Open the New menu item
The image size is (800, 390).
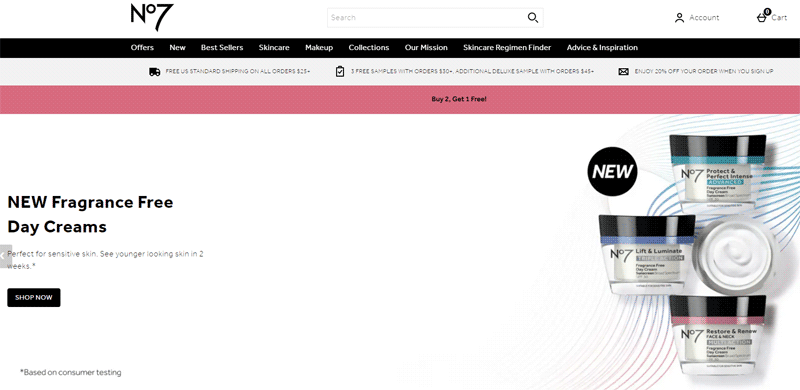point(178,47)
